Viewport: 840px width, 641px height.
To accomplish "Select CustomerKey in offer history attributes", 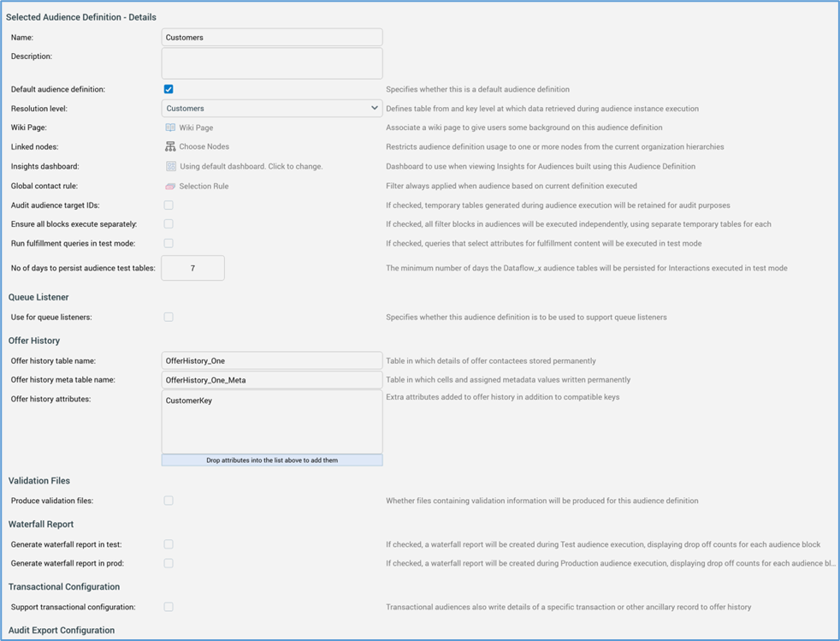I will pyautogui.click(x=189, y=401).
